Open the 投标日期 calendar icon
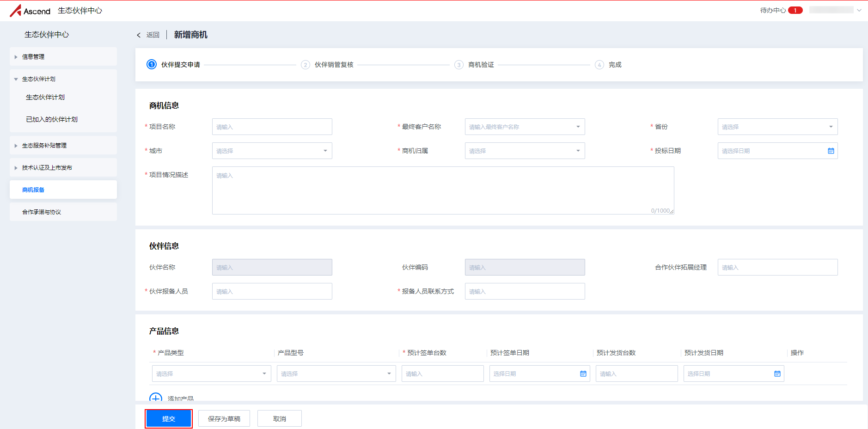The image size is (868, 429). pyautogui.click(x=831, y=151)
